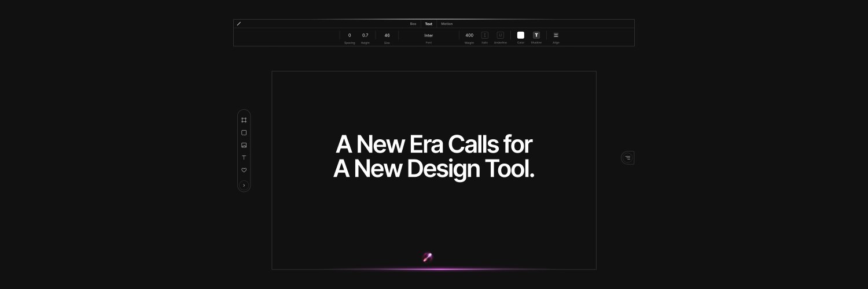Edit the Spacing value 0

350,35
